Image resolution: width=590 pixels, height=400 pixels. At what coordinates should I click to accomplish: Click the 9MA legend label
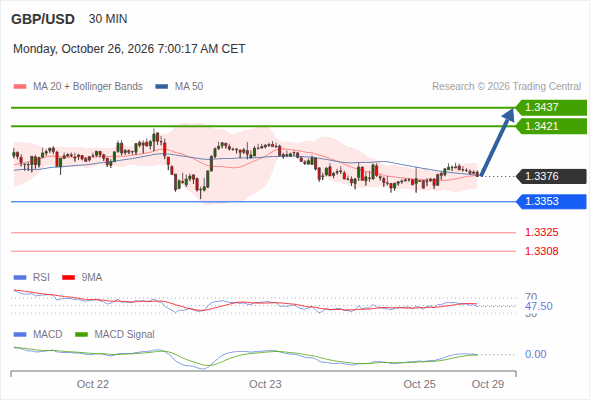(x=92, y=278)
